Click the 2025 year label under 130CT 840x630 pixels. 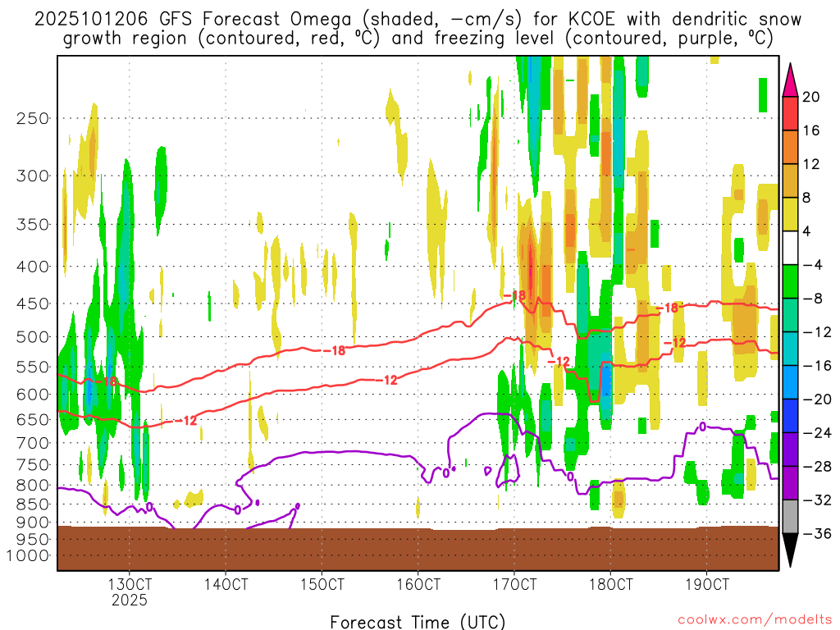130,600
